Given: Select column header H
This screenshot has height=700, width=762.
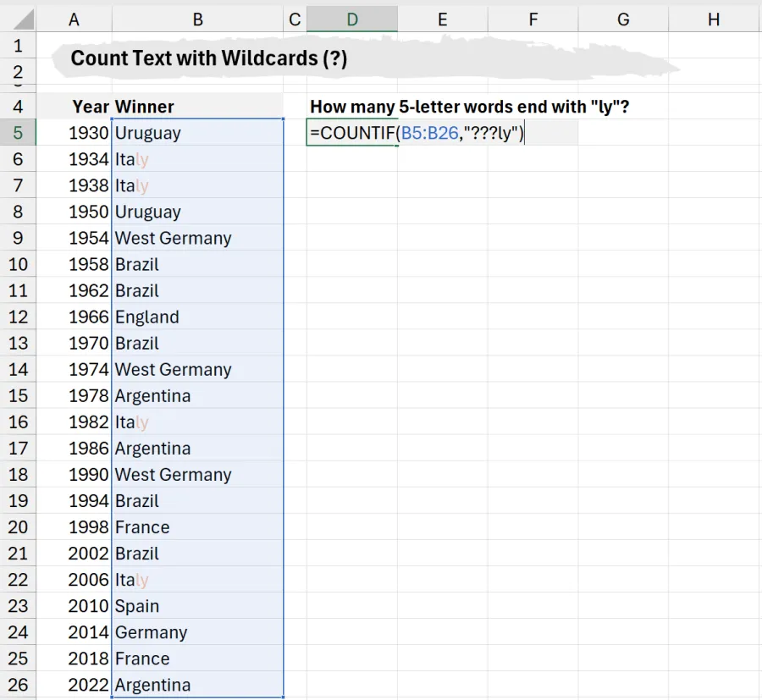Looking at the screenshot, I should (713, 18).
